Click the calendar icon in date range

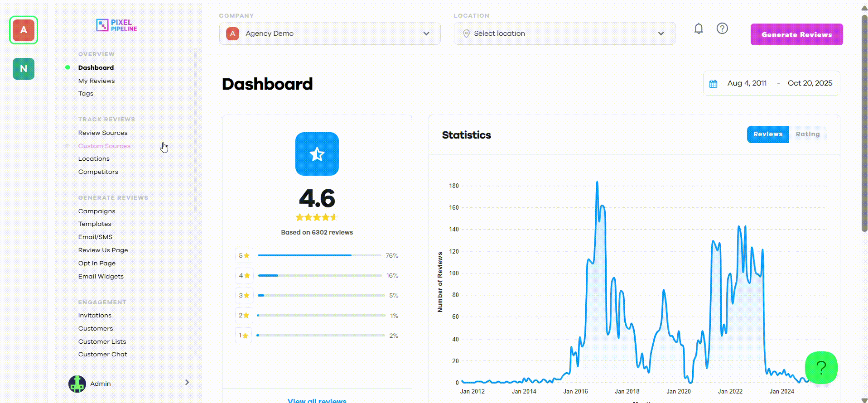[713, 84]
